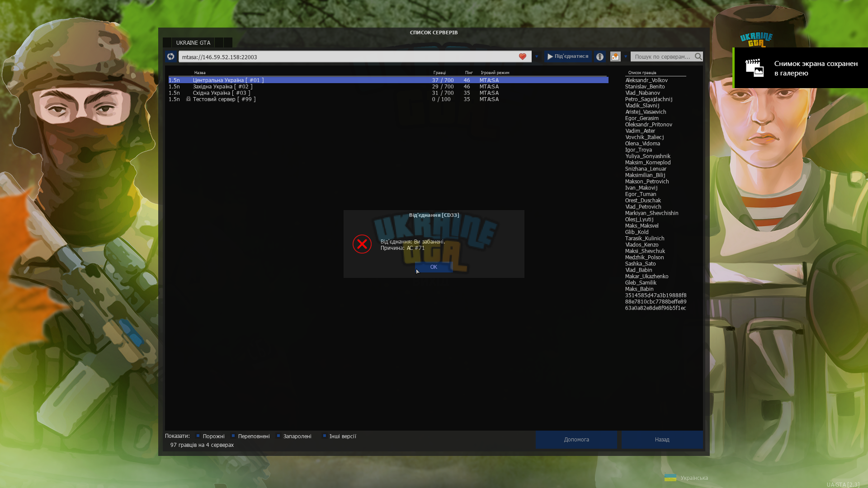
Task: Click the padlock icon on Тестовий сервер row
Action: [189, 99]
